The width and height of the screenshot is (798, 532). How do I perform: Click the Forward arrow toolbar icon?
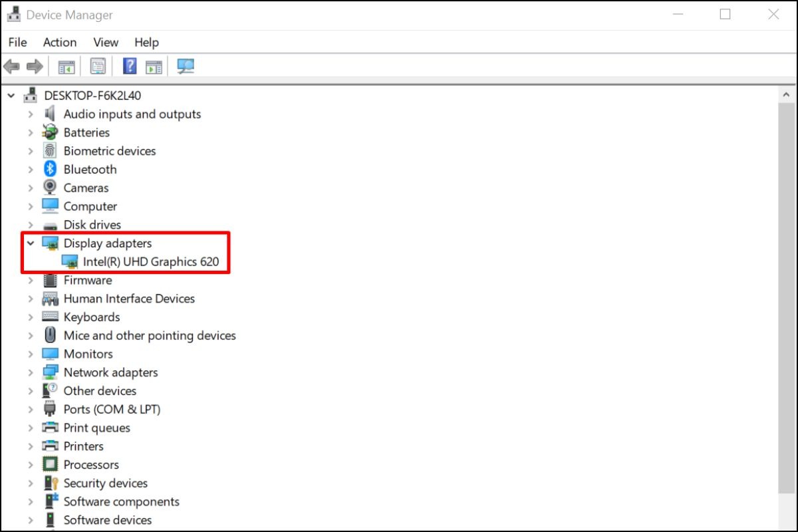[35, 66]
